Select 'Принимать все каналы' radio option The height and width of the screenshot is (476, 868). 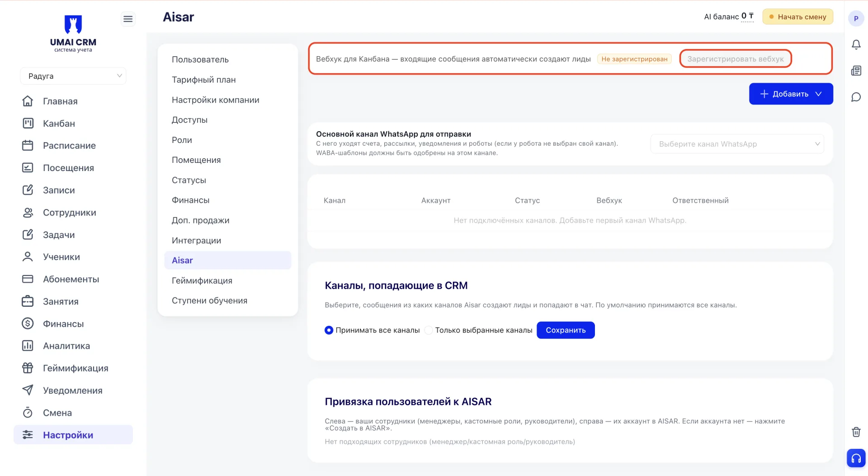click(329, 330)
